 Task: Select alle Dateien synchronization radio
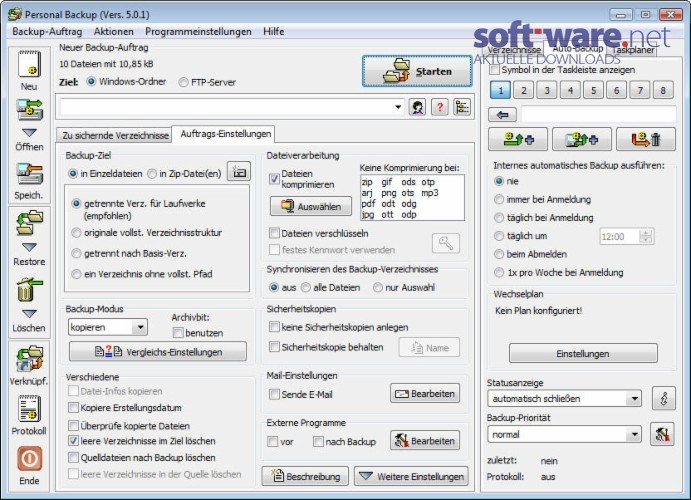point(305,288)
